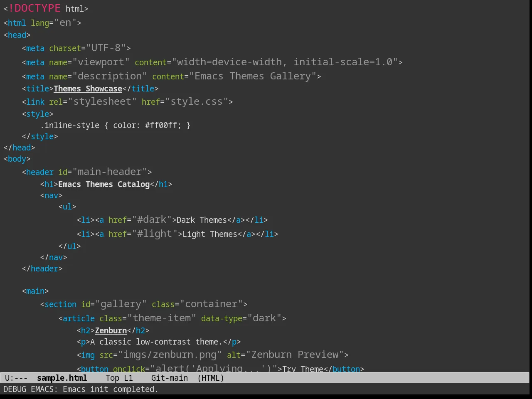Click the closing </nav> tag
Viewport: 532px width, 399px height.
54,257
